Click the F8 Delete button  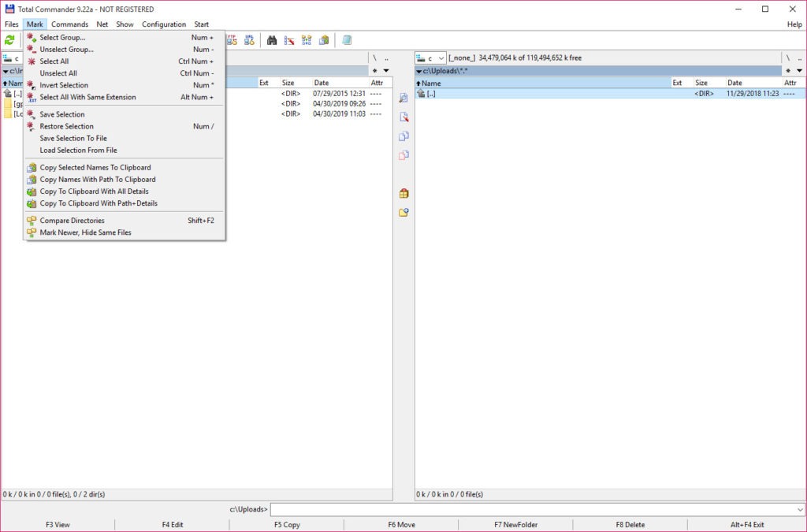630,525
